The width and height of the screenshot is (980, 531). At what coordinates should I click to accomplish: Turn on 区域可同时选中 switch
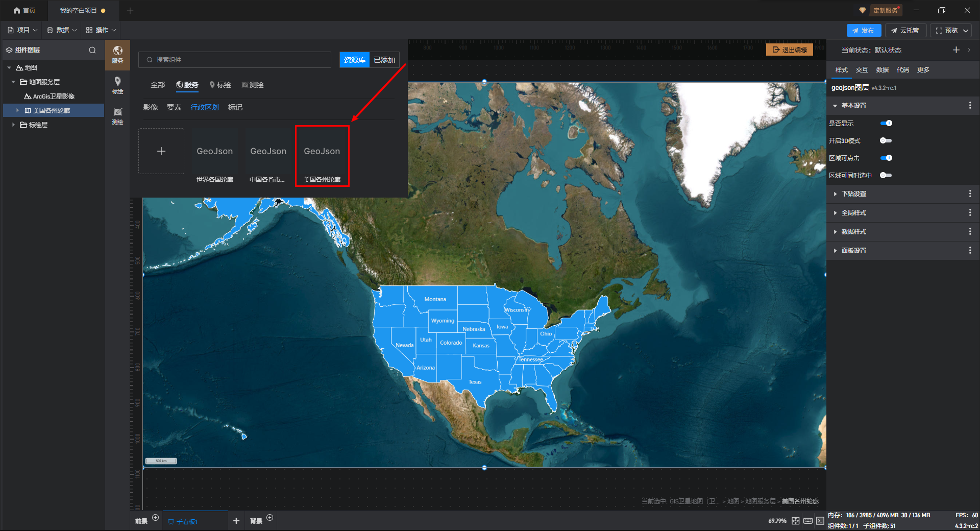(x=886, y=175)
